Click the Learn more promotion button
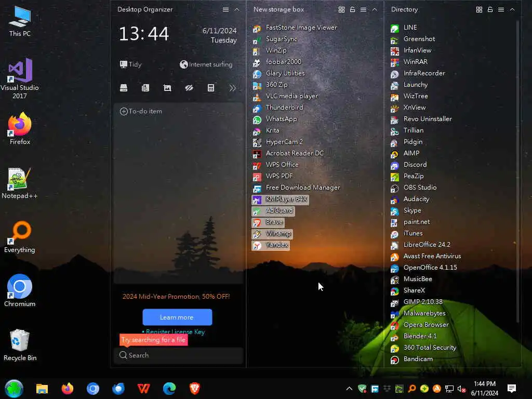Viewport: 532px width, 399px height. pos(177,317)
